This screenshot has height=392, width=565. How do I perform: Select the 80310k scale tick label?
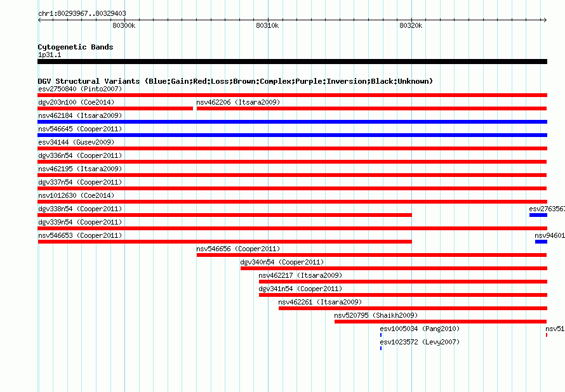(x=267, y=25)
